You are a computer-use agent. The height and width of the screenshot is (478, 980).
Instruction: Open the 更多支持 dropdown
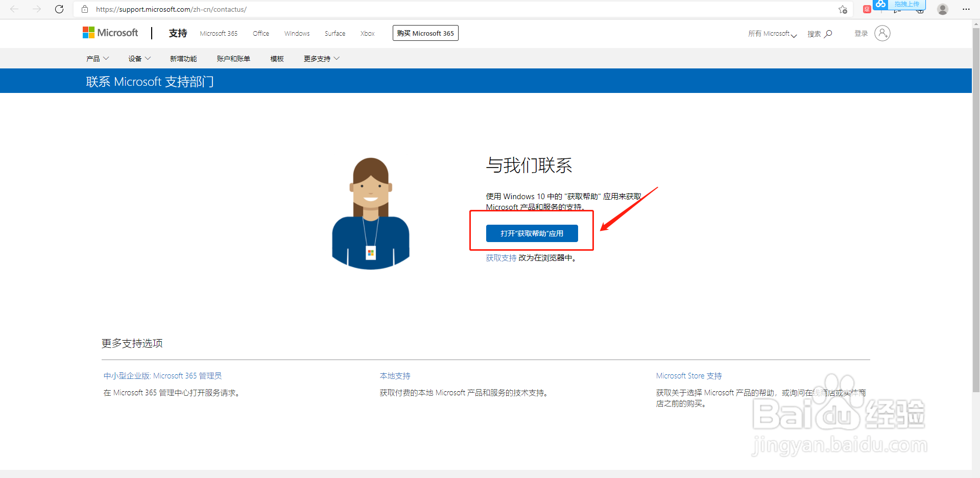click(321, 58)
